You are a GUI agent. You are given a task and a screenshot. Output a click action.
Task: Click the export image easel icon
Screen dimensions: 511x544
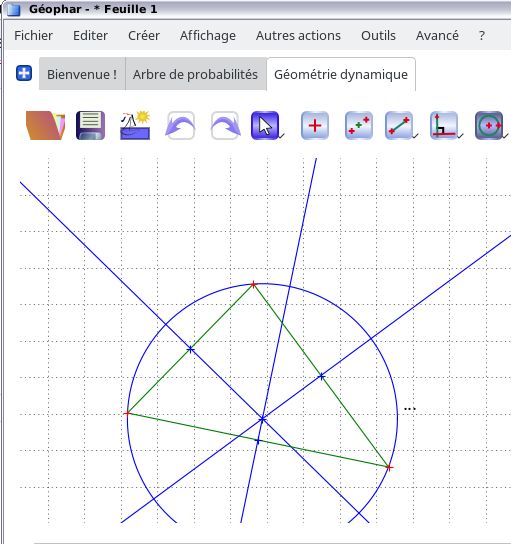pos(135,125)
